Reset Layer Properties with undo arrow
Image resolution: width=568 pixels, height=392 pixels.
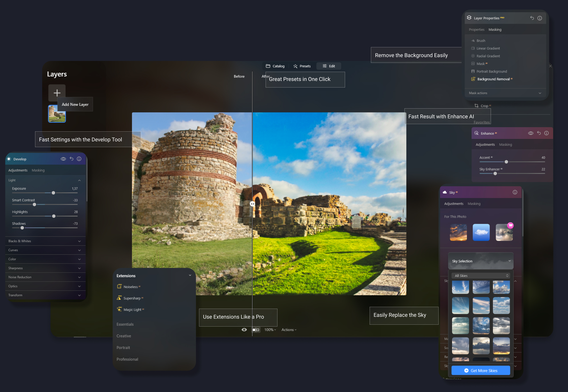point(532,18)
